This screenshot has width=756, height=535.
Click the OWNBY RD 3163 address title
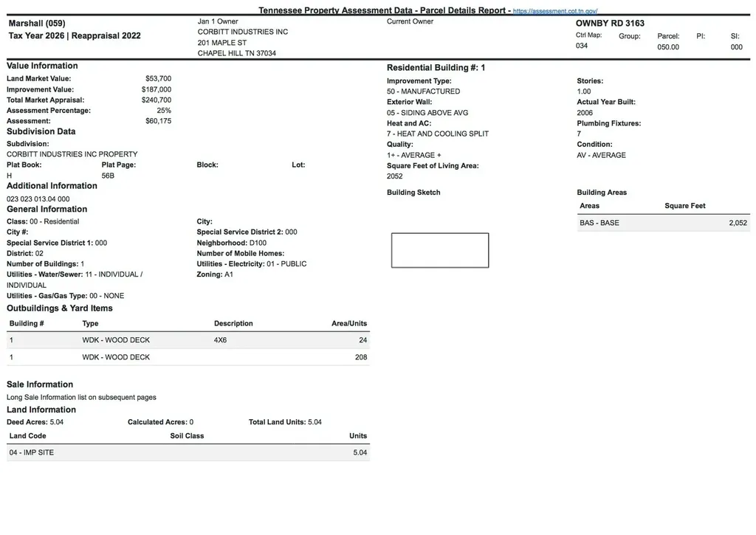610,23
